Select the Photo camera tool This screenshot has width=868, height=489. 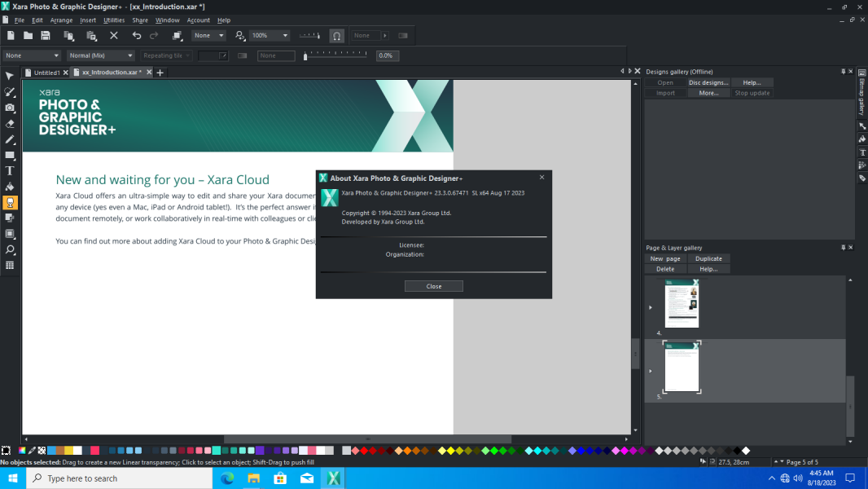[10, 108]
